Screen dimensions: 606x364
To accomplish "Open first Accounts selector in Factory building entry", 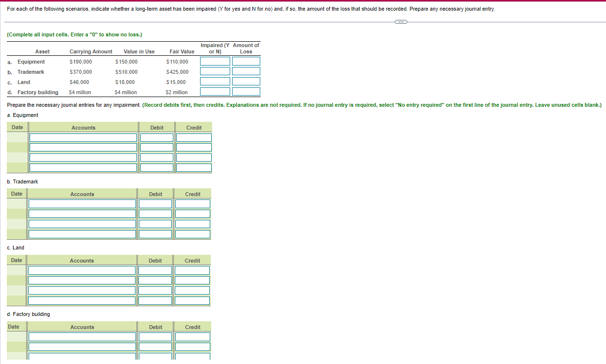I will point(82,336).
